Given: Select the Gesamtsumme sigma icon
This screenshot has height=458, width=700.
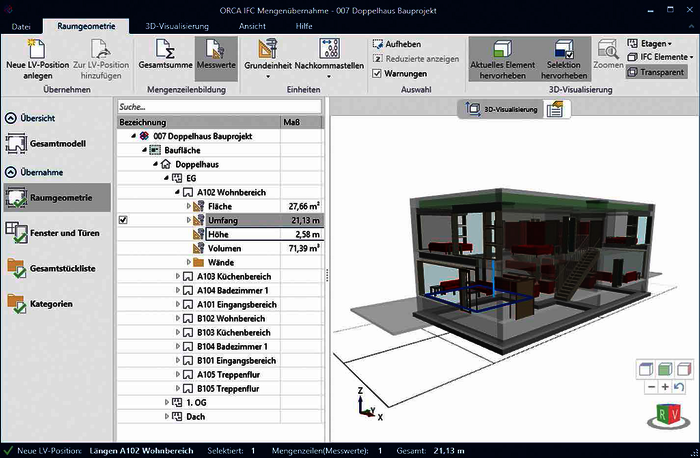Looking at the screenshot, I should pos(165,48).
